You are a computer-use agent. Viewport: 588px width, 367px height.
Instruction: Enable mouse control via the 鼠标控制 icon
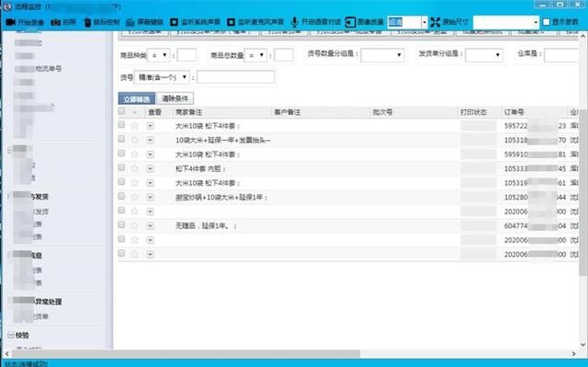point(87,22)
